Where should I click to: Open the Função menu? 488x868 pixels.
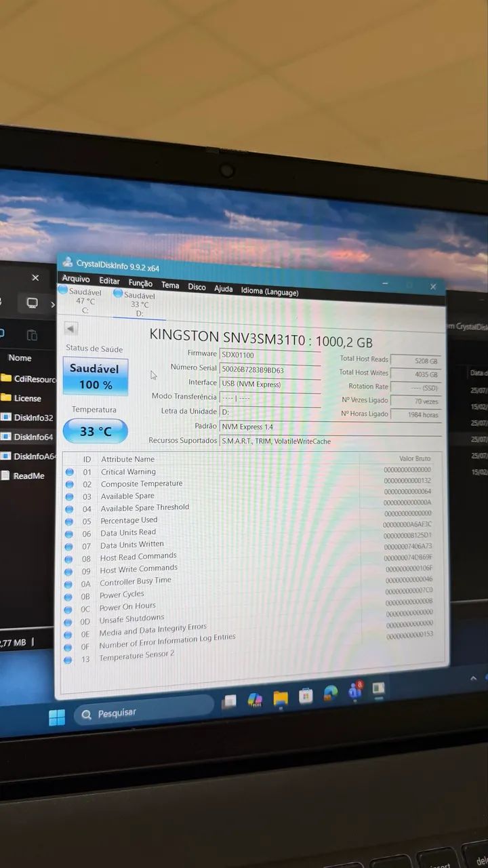tap(140, 283)
